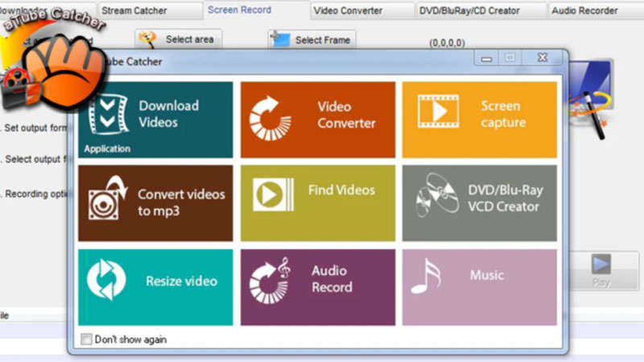Click the Select Frame button
The height and width of the screenshot is (362, 644).
coord(312,40)
